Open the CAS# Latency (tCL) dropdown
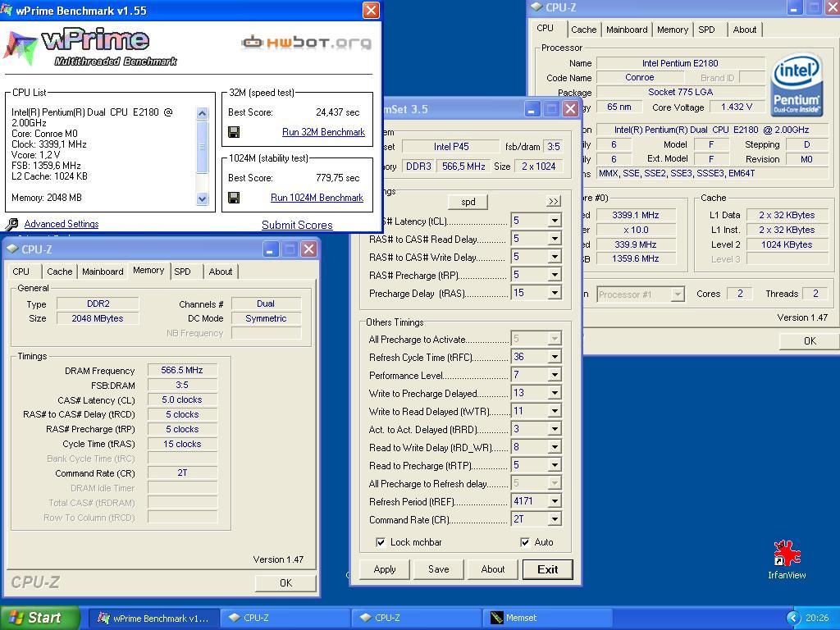 click(x=555, y=221)
